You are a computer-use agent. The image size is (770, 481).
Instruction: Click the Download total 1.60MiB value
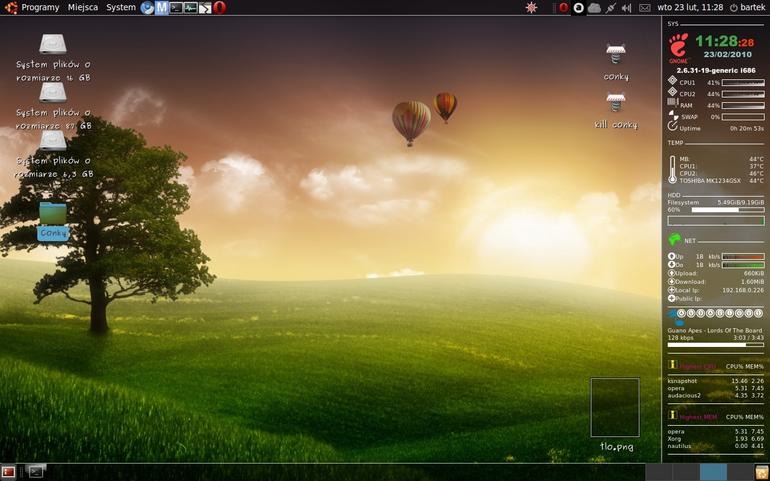[x=752, y=282]
